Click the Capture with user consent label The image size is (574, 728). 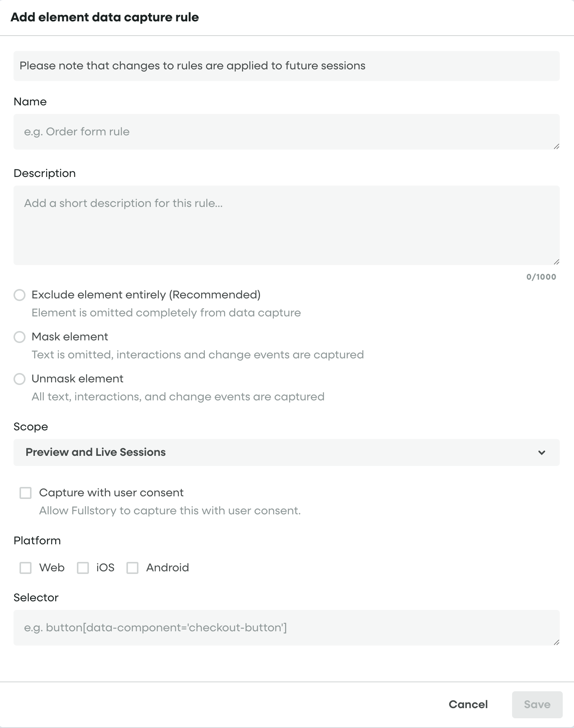pyautogui.click(x=111, y=493)
